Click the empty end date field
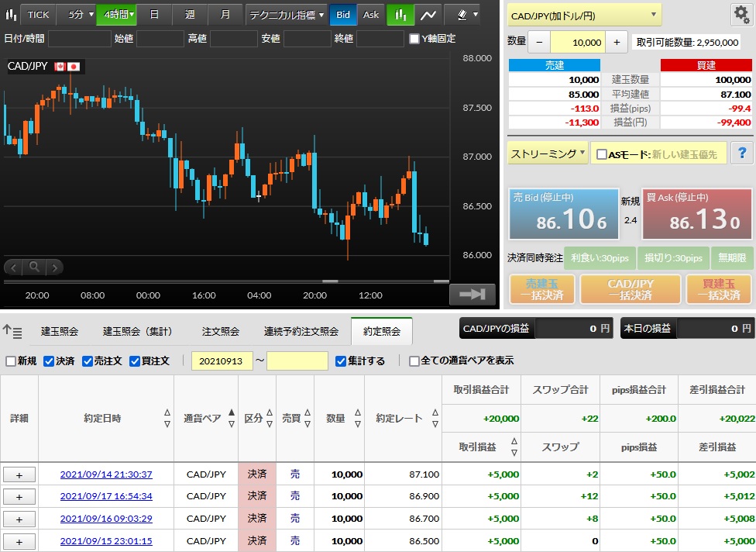 click(297, 361)
